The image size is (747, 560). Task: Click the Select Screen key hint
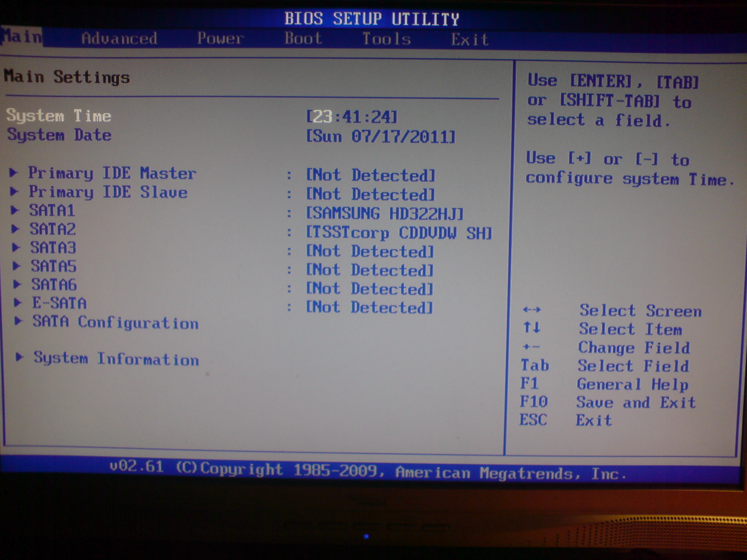point(640,311)
